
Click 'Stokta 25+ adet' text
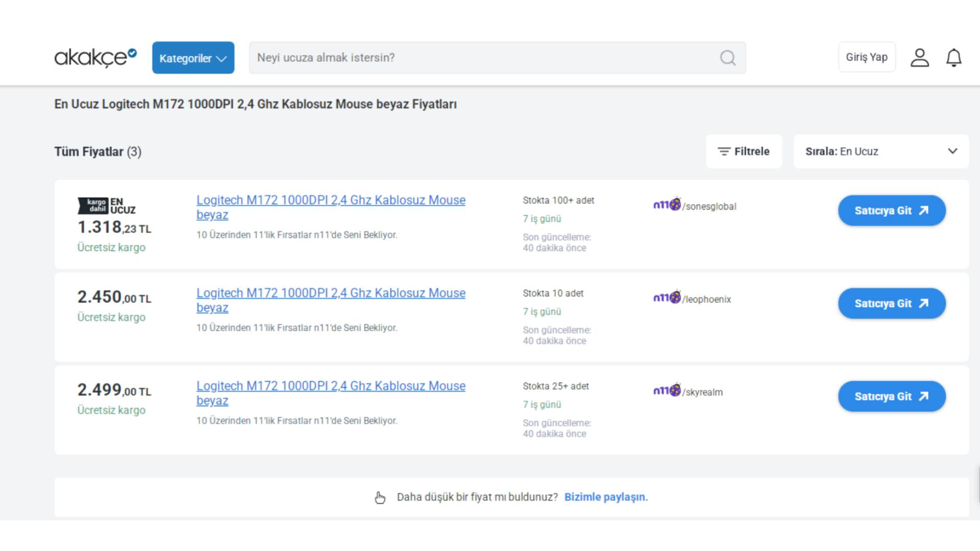(x=556, y=386)
